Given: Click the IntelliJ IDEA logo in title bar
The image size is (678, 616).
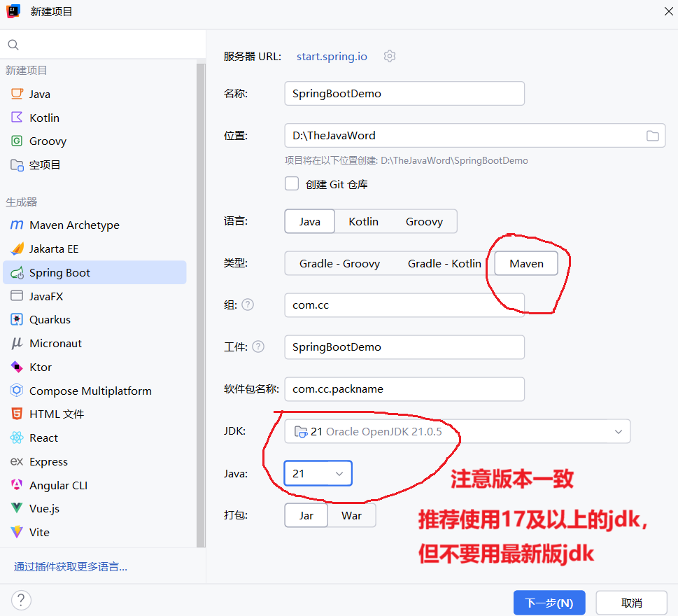Looking at the screenshot, I should pyautogui.click(x=13, y=10).
